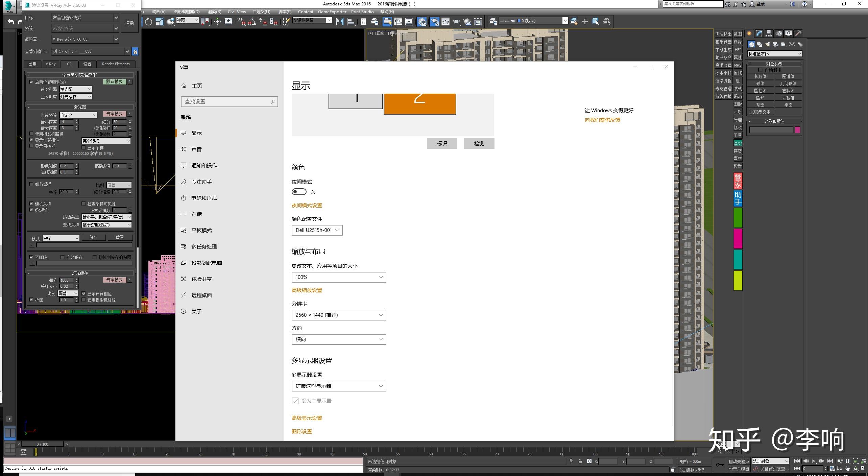Image resolution: width=868 pixels, height=476 pixels.
Task: Select the Lights category icon
Action: (768, 44)
